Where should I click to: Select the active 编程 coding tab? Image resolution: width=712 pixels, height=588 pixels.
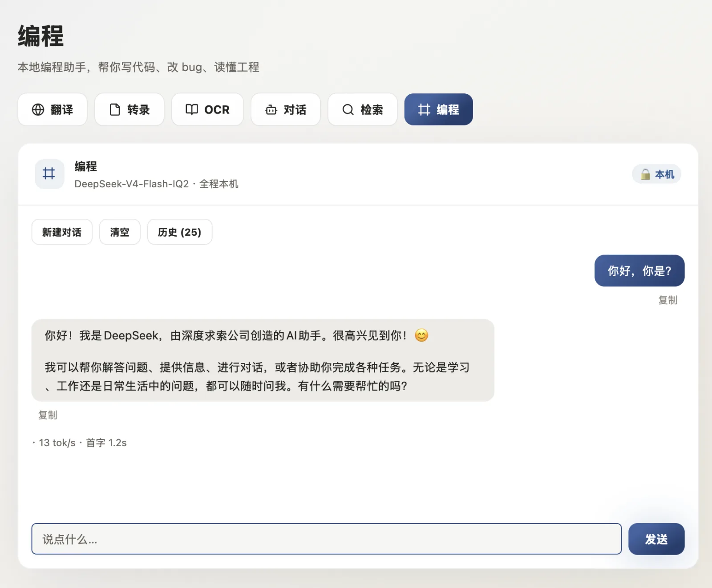pyautogui.click(x=439, y=109)
